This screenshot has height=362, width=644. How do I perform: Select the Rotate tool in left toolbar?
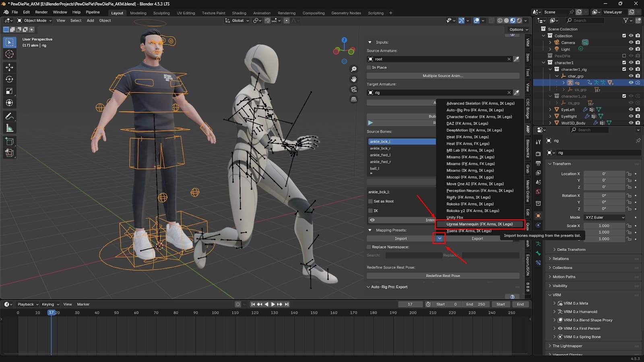9,79
